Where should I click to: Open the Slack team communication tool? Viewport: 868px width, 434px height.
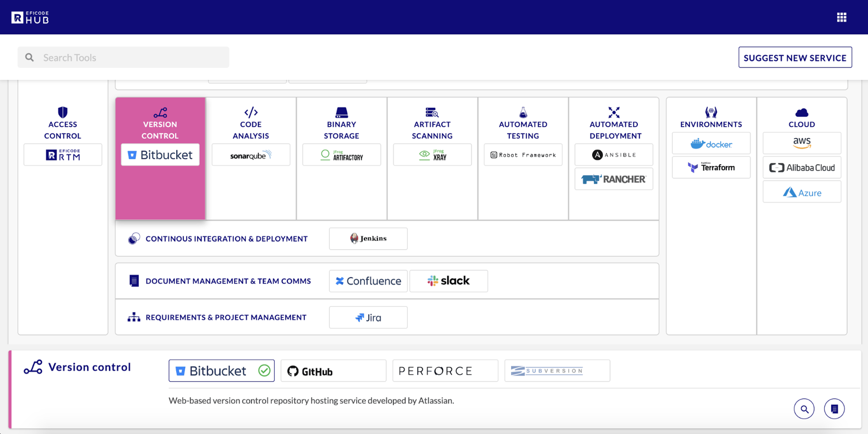click(x=448, y=281)
